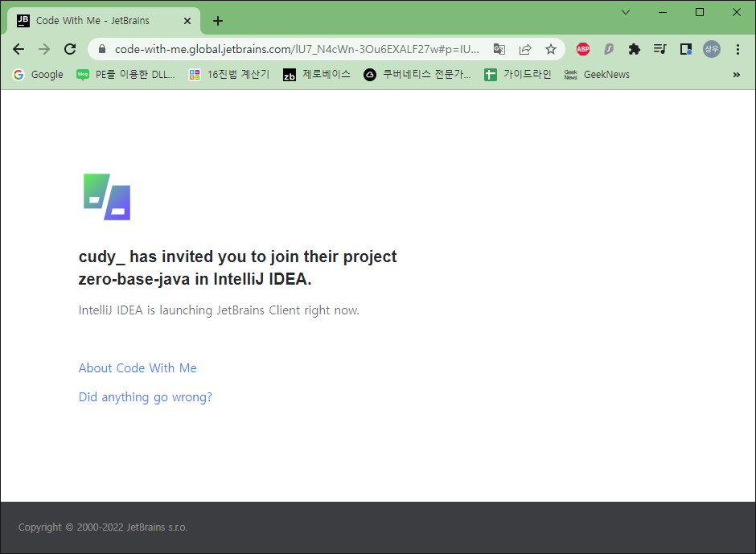Image resolution: width=756 pixels, height=554 pixels.
Task: Select the Code With Me - JetBrains tab
Action: (x=104, y=21)
